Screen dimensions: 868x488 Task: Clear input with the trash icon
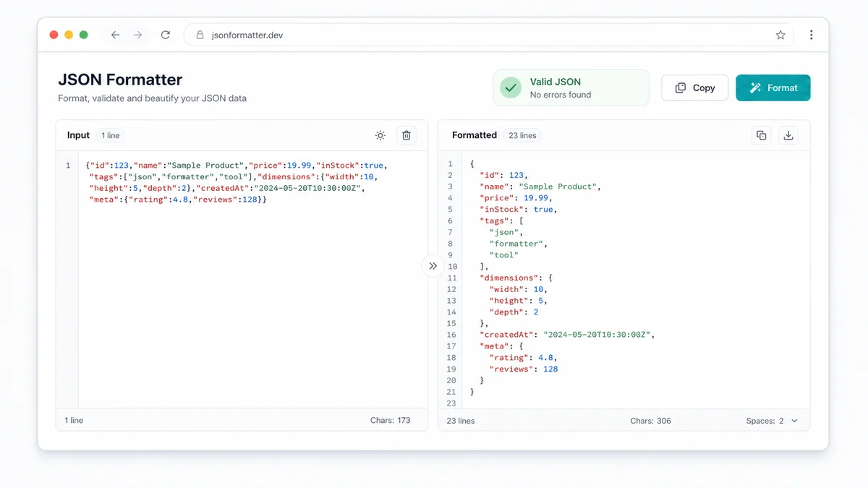pyautogui.click(x=407, y=135)
